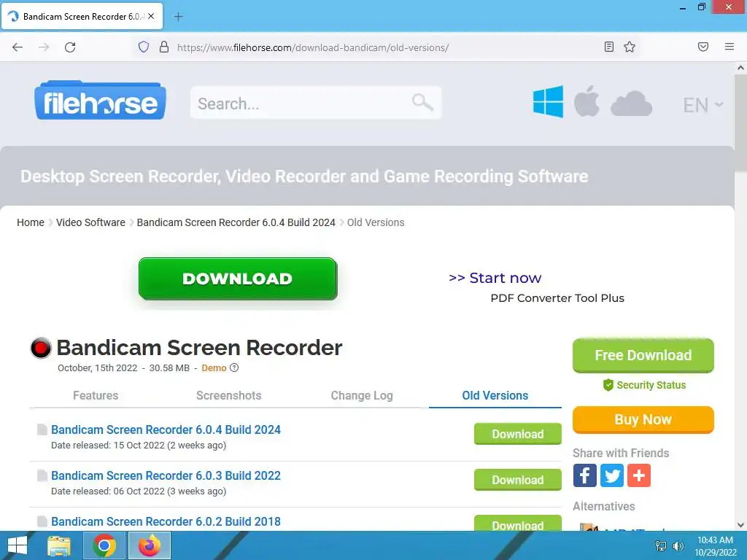Click the Security Status shield icon
This screenshot has height=560, width=747.
click(608, 385)
